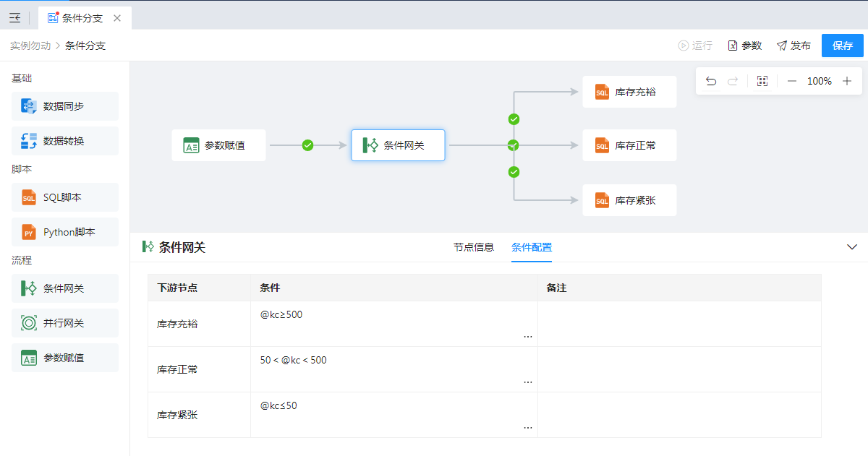Switch to the 节点信息 tab
The width and height of the screenshot is (868, 456).
coord(473,247)
